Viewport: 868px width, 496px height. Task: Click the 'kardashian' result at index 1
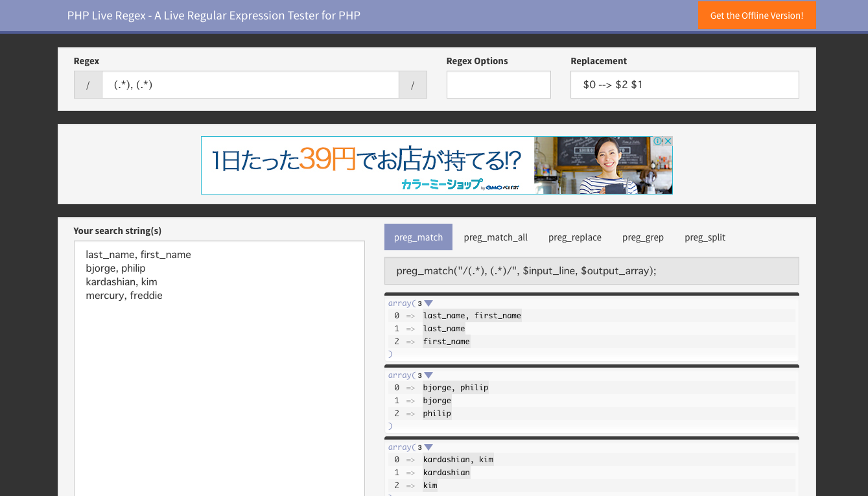coord(447,473)
